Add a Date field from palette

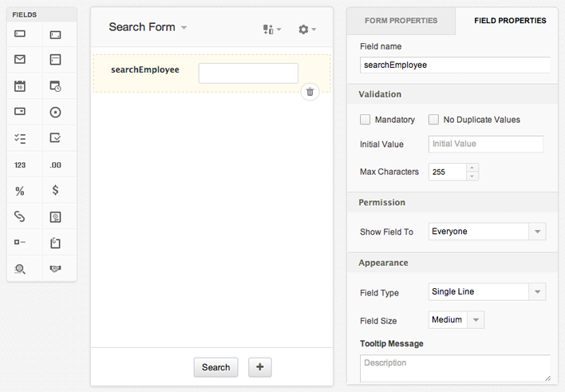20,85
